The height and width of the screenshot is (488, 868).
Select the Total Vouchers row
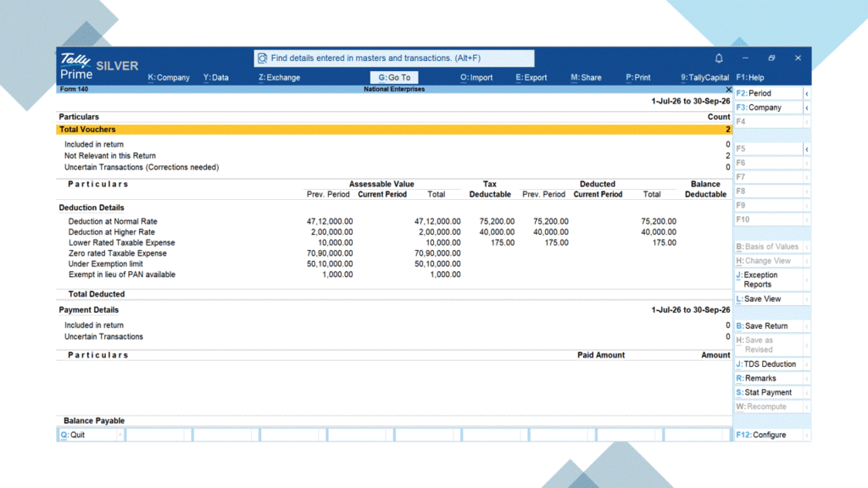click(x=394, y=130)
